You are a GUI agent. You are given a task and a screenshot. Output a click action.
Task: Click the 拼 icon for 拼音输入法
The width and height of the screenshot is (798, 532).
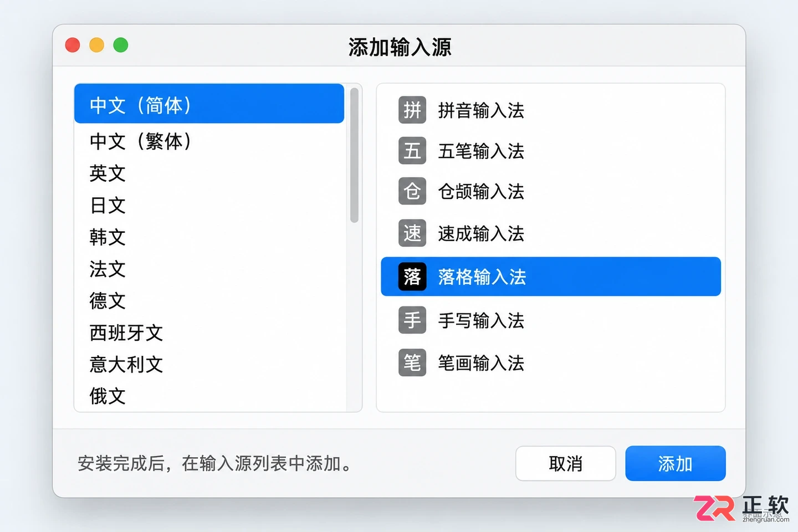coord(412,110)
